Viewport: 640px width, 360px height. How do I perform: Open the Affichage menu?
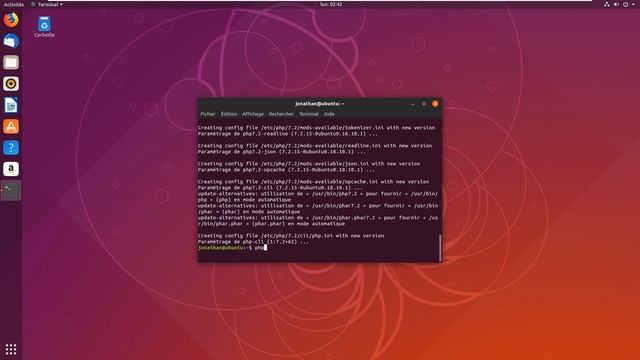point(253,114)
